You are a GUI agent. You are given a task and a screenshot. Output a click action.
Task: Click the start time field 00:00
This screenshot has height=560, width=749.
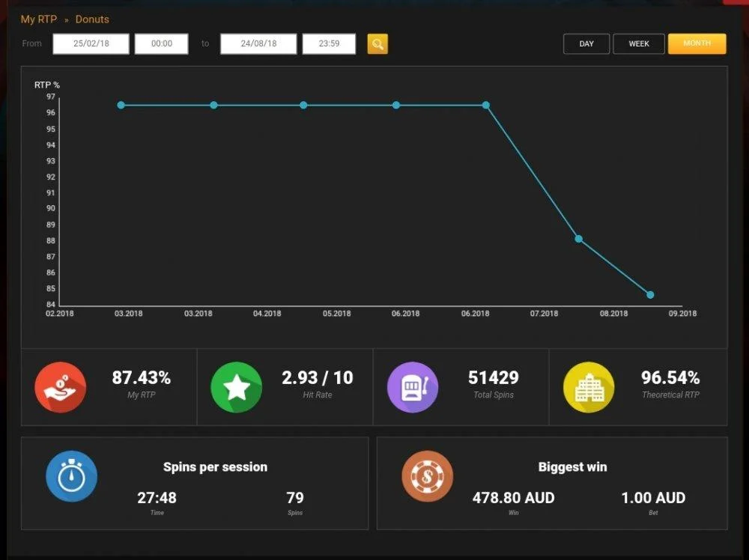(162, 43)
